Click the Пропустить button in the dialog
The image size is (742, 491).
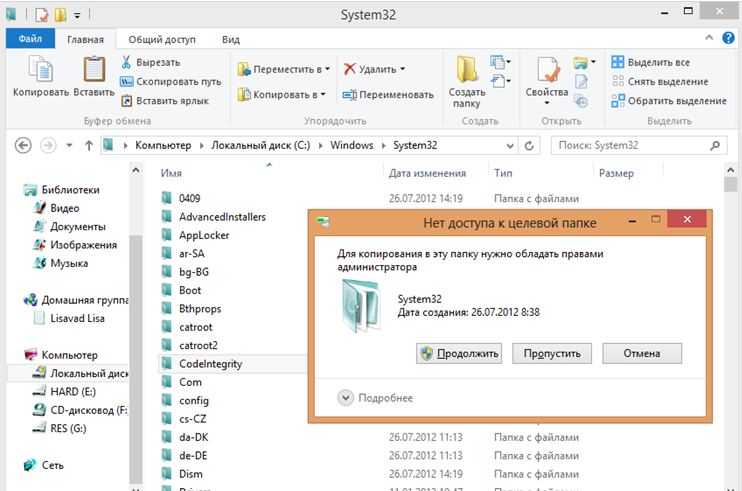coord(552,353)
